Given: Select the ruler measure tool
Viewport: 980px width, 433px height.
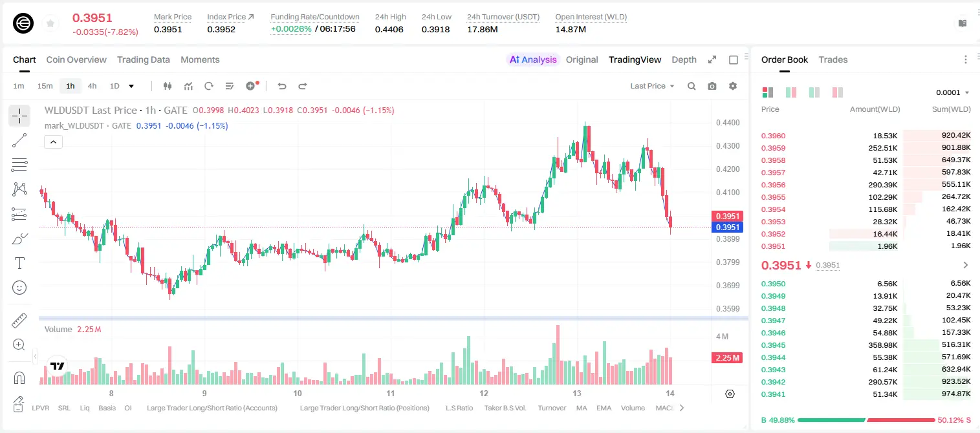Looking at the screenshot, I should click(19, 321).
